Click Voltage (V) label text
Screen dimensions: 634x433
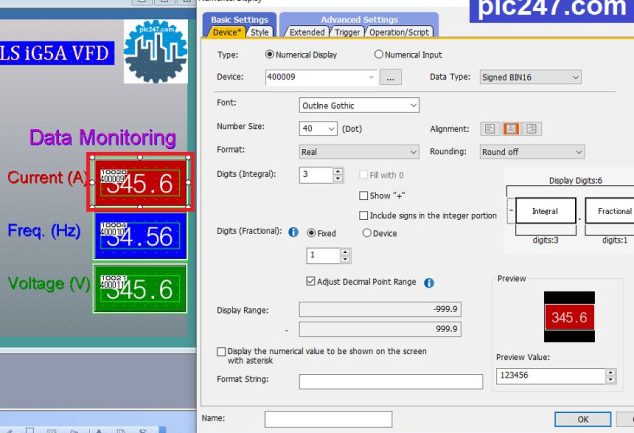coord(49,284)
